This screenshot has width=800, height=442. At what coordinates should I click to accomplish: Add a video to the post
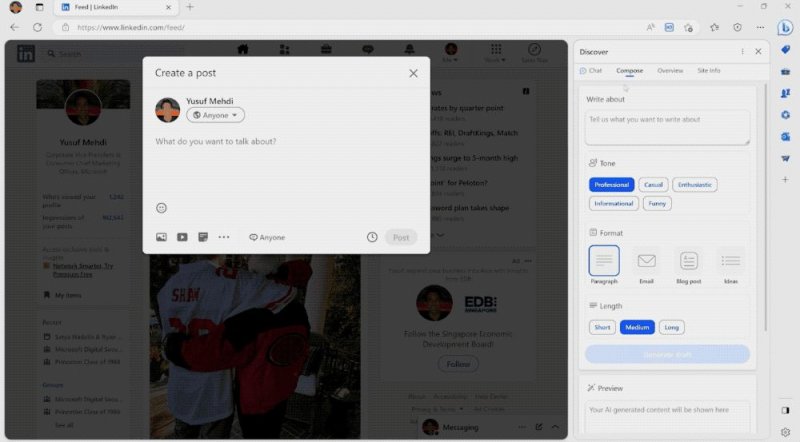click(182, 237)
